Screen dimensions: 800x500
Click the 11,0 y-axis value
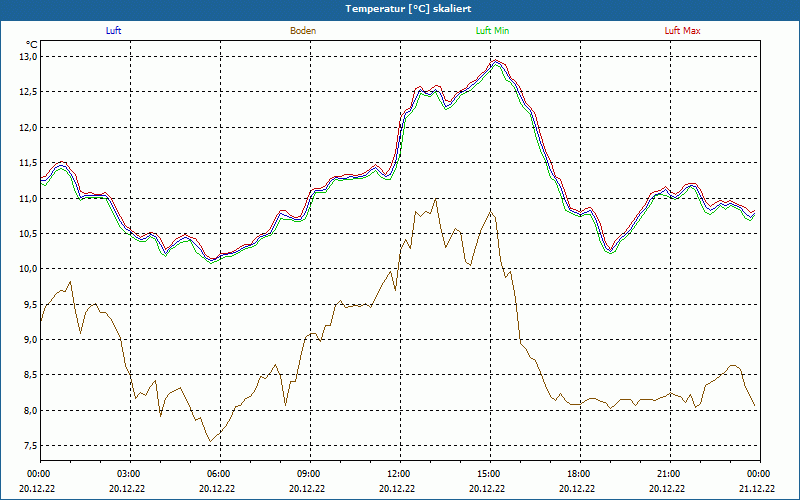click(x=30, y=198)
